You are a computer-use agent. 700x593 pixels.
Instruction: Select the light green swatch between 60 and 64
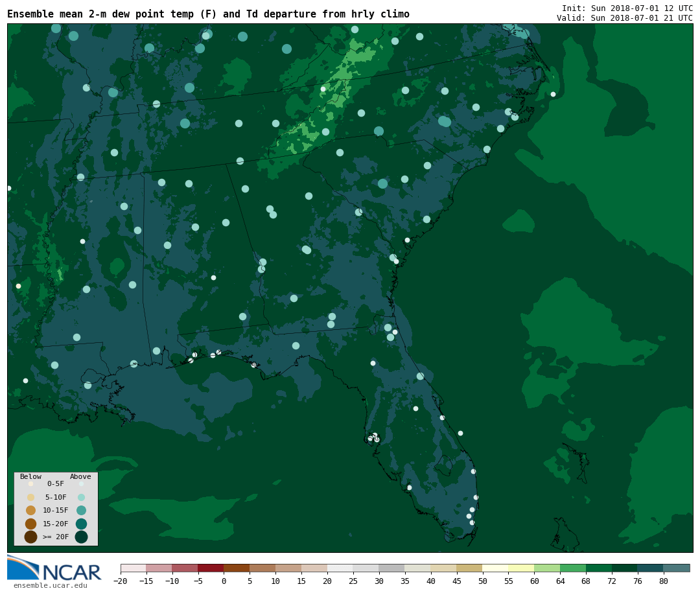(x=547, y=568)
